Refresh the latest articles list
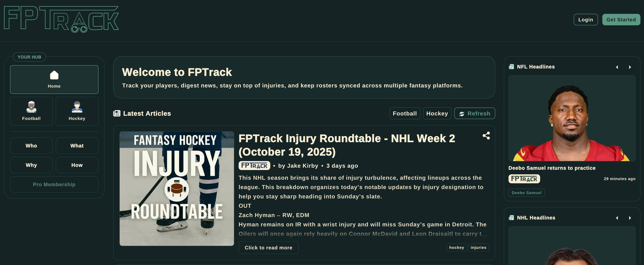Viewport: 644px width, 265px height. (x=474, y=113)
